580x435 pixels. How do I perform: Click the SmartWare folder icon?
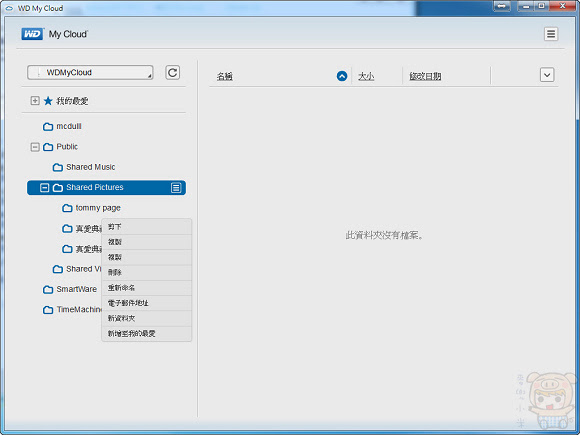[x=48, y=289]
